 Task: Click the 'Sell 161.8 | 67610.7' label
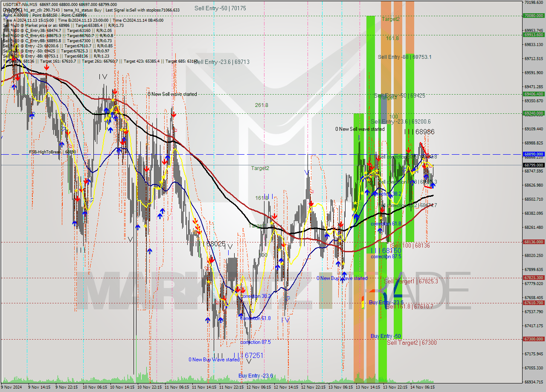tap(409, 306)
